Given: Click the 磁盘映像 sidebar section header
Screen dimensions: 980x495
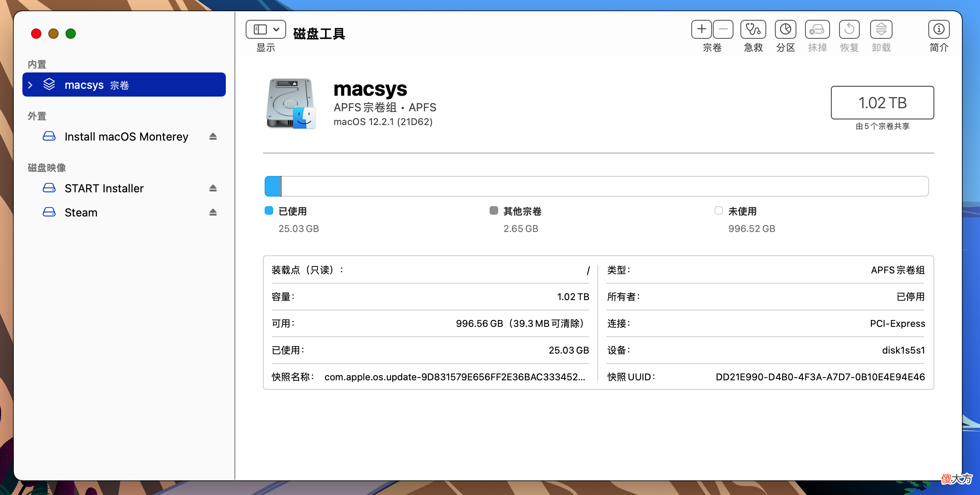Looking at the screenshot, I should pyautogui.click(x=47, y=168).
